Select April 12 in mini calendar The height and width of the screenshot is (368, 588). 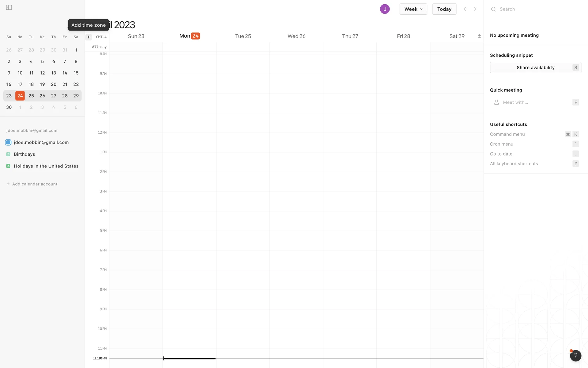tap(42, 73)
